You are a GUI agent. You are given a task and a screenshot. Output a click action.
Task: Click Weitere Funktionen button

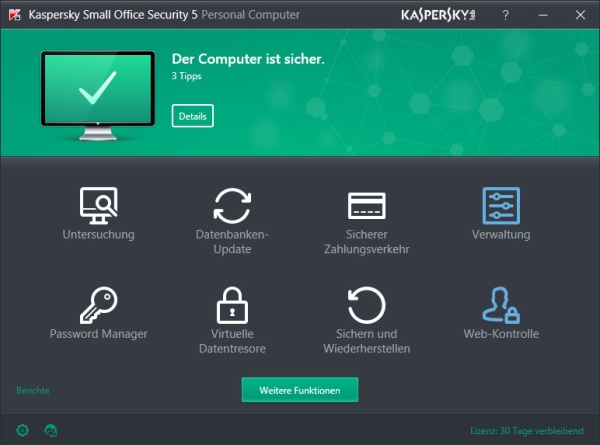pos(300,390)
